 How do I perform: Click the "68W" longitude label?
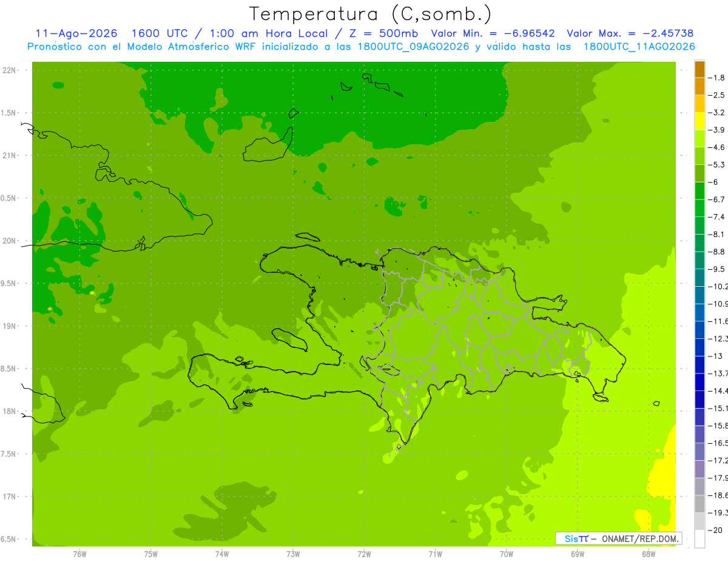click(x=649, y=555)
